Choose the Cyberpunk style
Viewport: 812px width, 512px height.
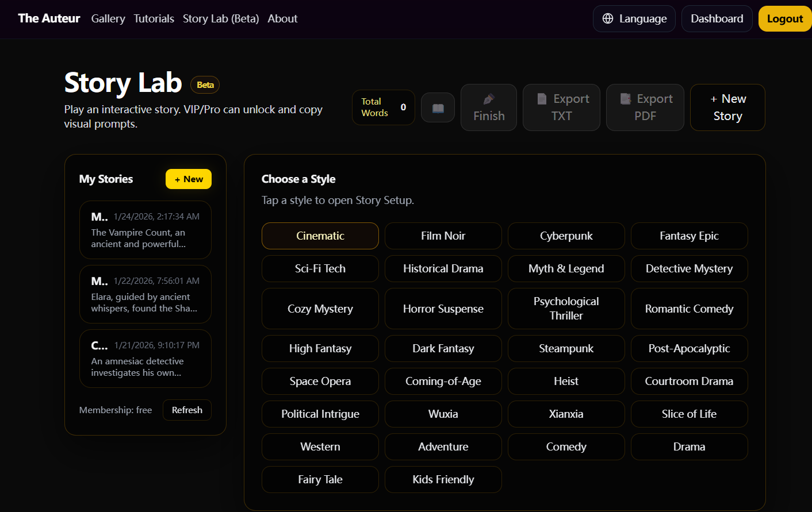point(566,236)
